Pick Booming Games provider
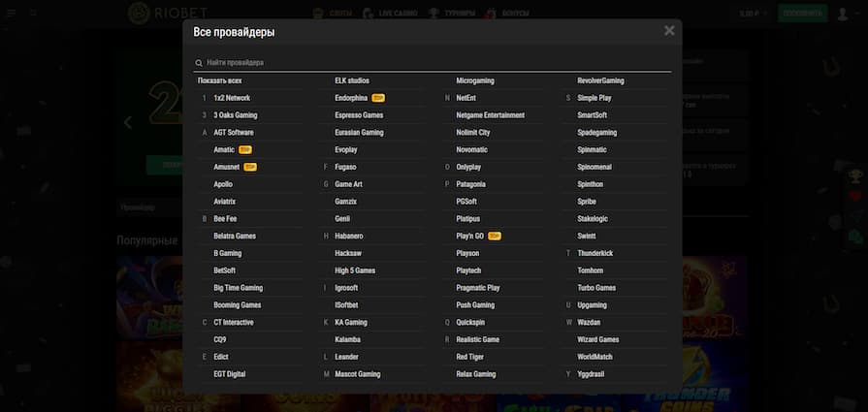The width and height of the screenshot is (868, 412). coord(238,305)
